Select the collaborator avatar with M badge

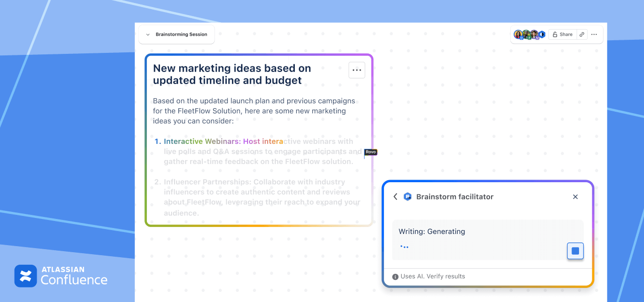point(534,34)
